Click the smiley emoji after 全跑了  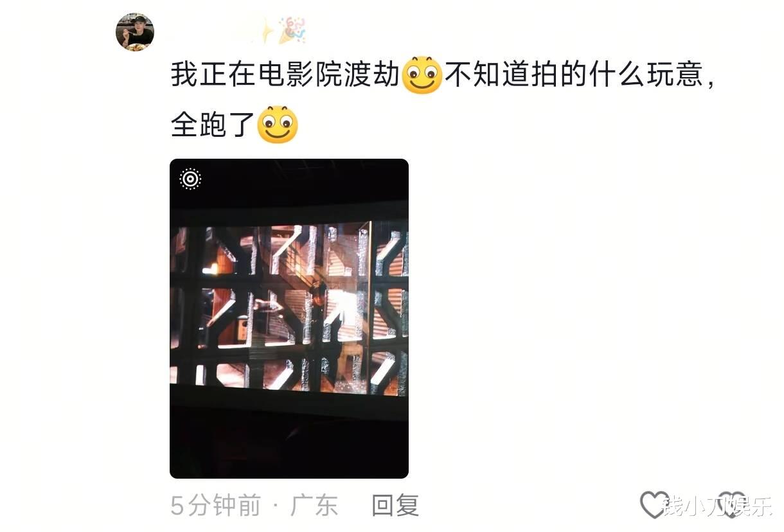click(x=278, y=125)
